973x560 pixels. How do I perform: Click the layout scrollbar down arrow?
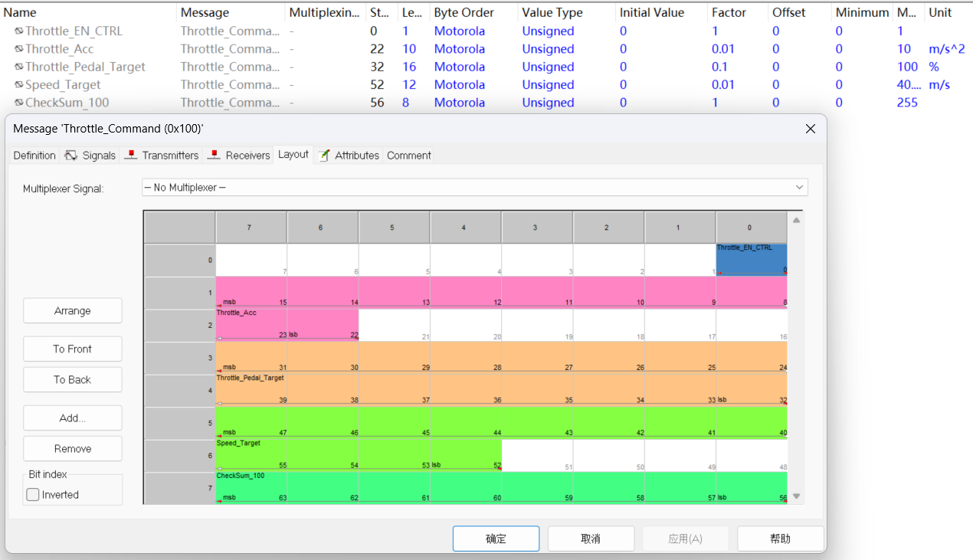[x=796, y=496]
